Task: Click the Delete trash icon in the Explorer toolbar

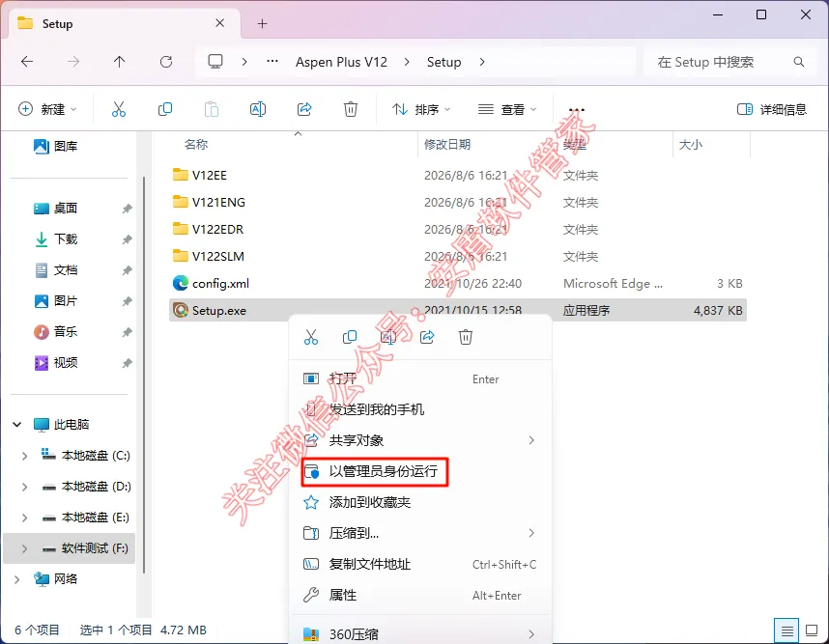Action: click(x=351, y=109)
